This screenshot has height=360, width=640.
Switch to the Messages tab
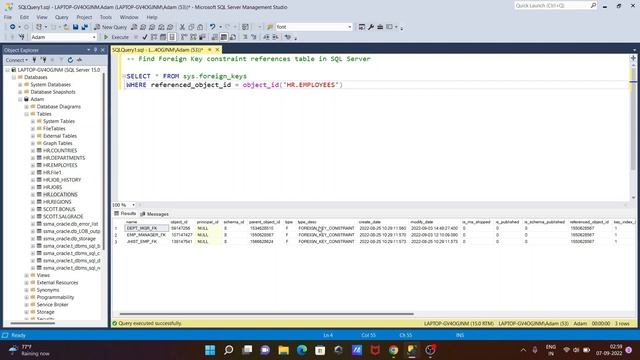coord(154,214)
